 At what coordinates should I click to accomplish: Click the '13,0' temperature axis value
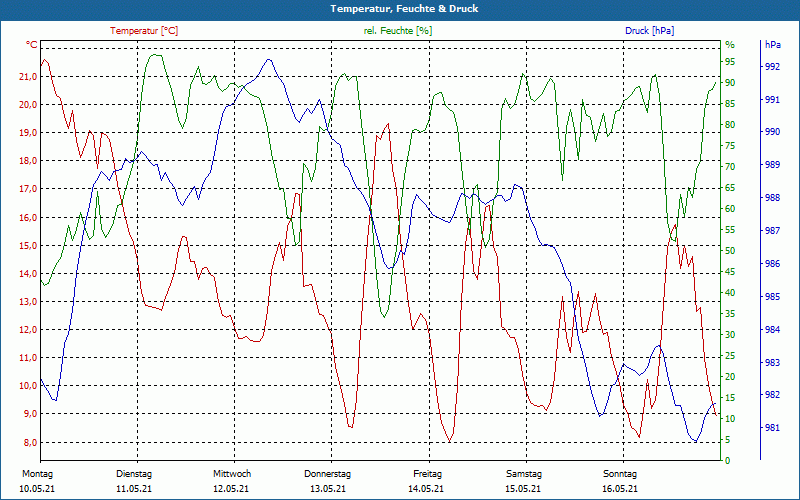(28, 302)
